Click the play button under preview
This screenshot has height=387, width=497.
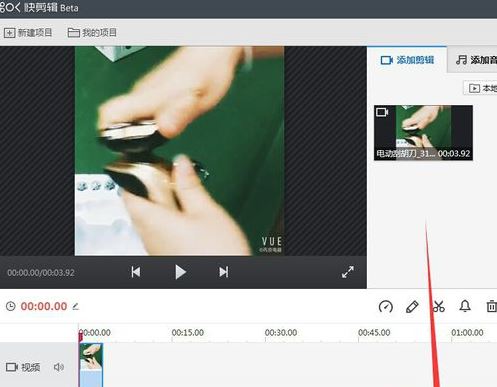[x=180, y=272]
